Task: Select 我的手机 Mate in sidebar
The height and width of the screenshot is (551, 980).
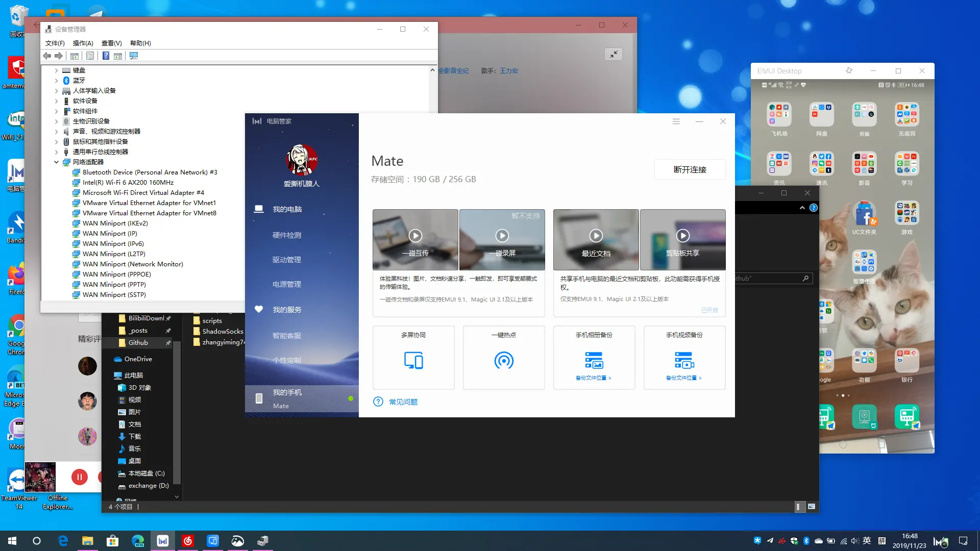Action: pos(302,398)
